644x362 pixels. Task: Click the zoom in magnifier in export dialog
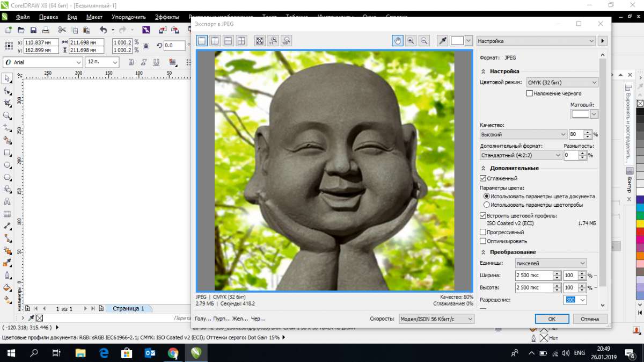coord(411,41)
